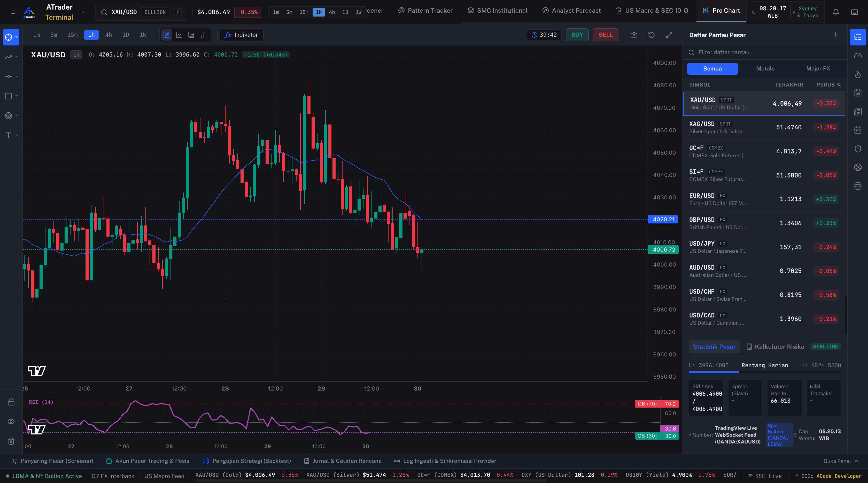Add symbol with watchlist plus icon

tap(836, 35)
